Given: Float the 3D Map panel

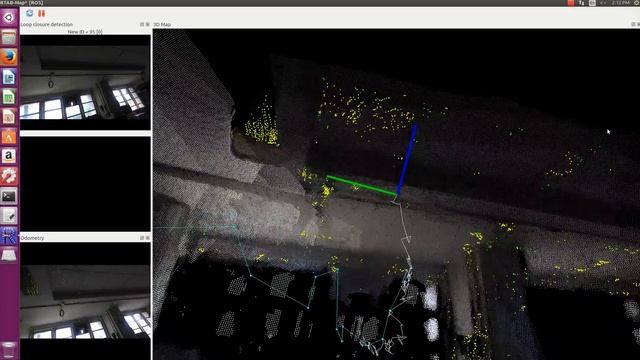Looking at the screenshot, I should tap(633, 24).
